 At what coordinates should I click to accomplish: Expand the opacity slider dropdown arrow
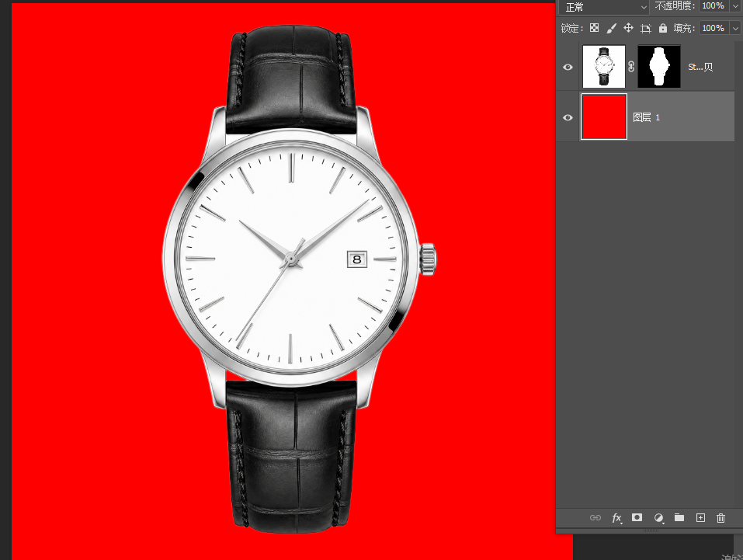click(x=735, y=6)
